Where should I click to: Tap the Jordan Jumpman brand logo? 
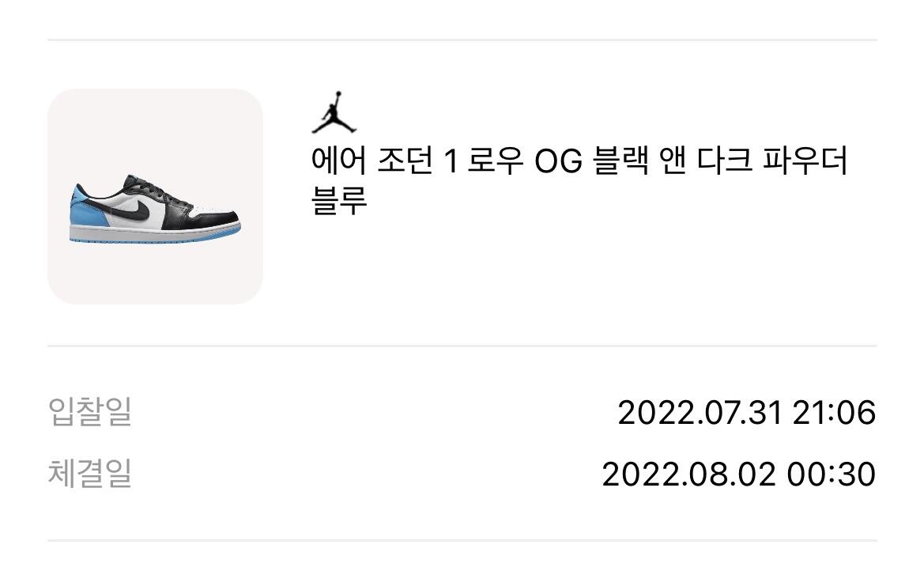click(x=334, y=113)
